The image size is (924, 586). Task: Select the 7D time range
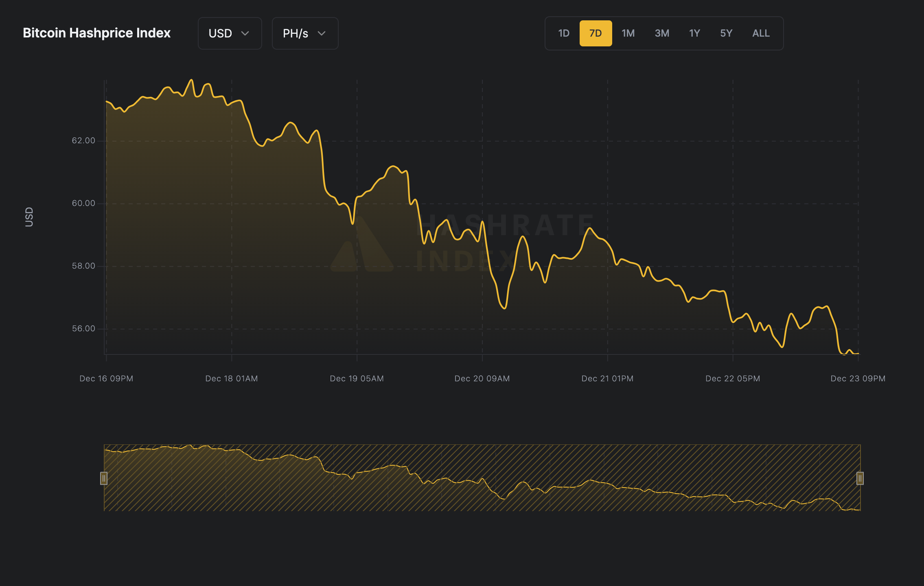pos(596,33)
